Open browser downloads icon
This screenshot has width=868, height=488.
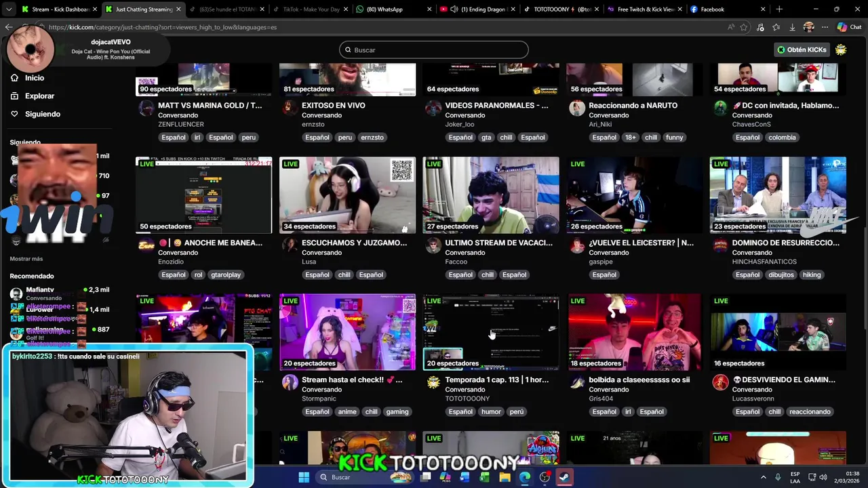pyautogui.click(x=792, y=27)
